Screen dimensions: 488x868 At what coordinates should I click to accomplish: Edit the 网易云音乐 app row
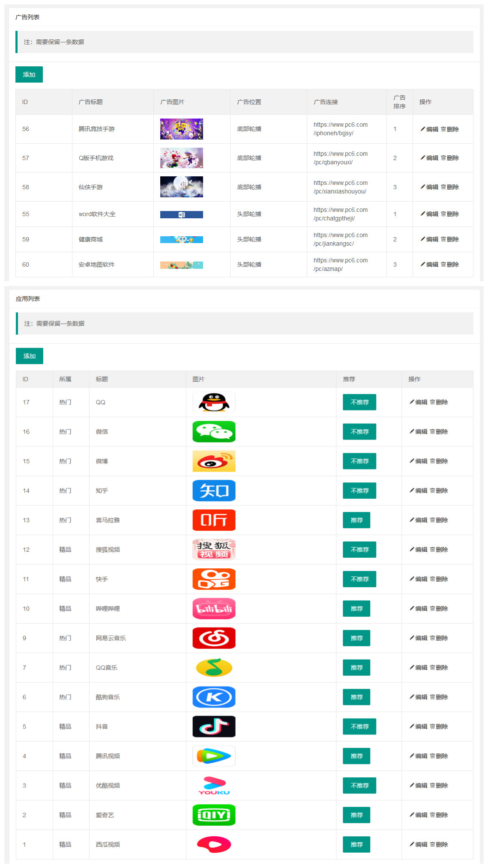(419, 638)
